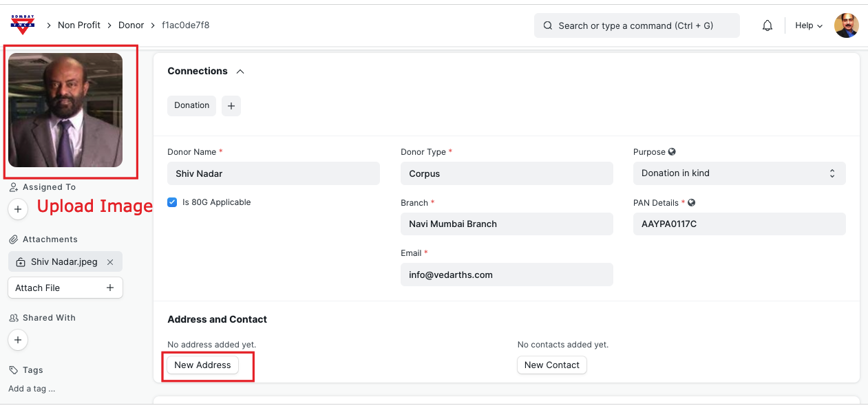Click the New Address button
This screenshot has width=868, height=408.
pyautogui.click(x=202, y=365)
